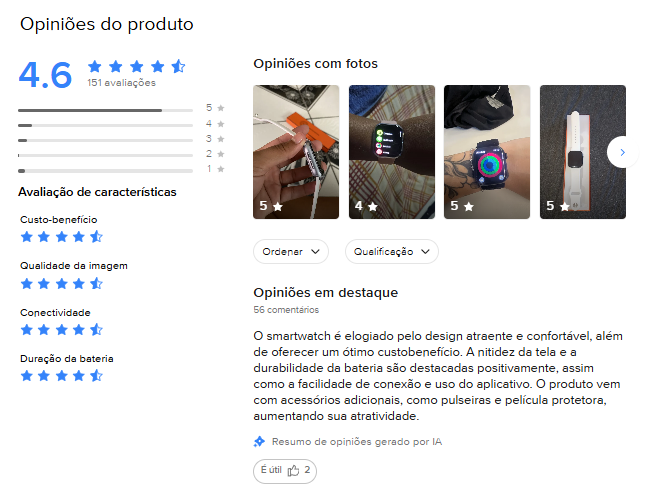Image resolution: width=645 pixels, height=501 pixels.
Task: Mark the summary as É útil
Action: (x=285, y=471)
